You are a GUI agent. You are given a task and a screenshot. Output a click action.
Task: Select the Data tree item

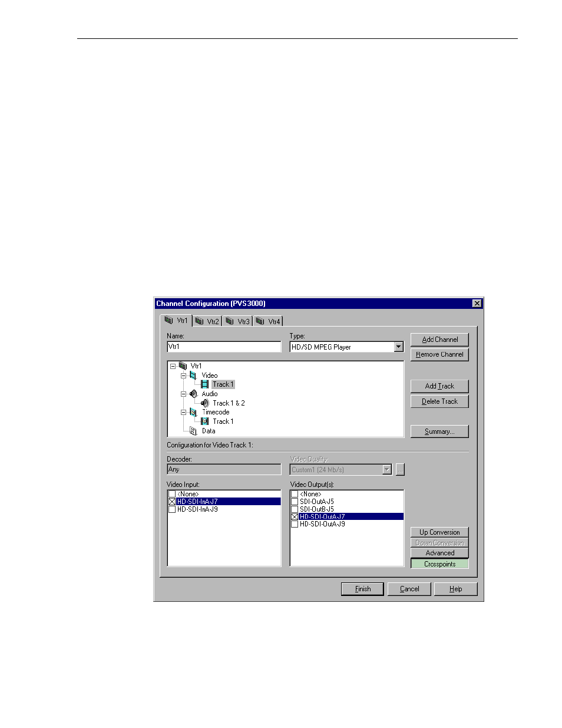pyautogui.click(x=209, y=431)
